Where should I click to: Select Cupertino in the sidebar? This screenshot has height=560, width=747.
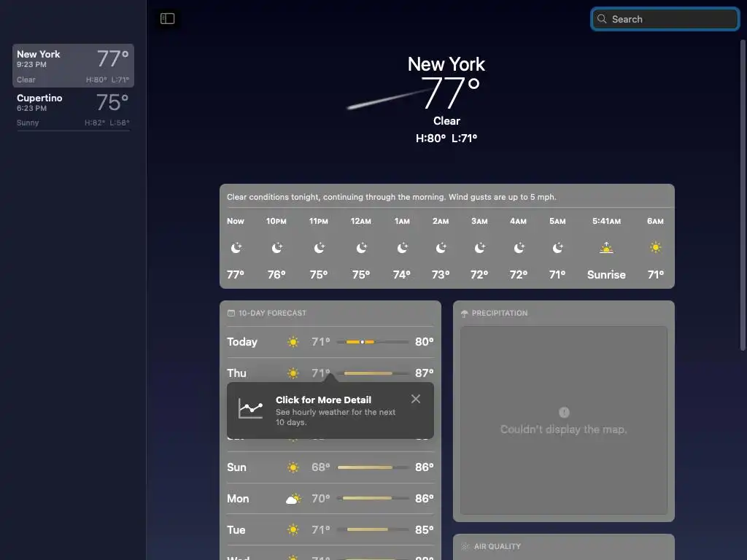tap(73, 109)
